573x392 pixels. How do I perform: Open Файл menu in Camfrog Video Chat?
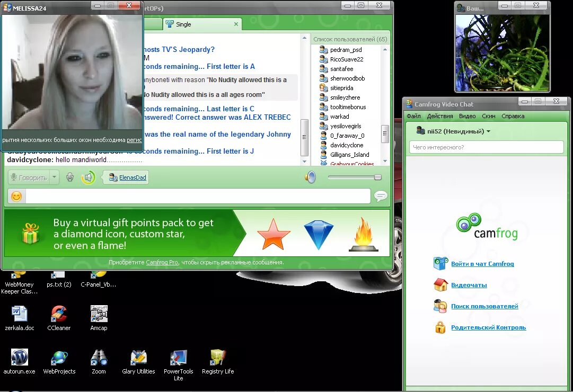pyautogui.click(x=413, y=116)
